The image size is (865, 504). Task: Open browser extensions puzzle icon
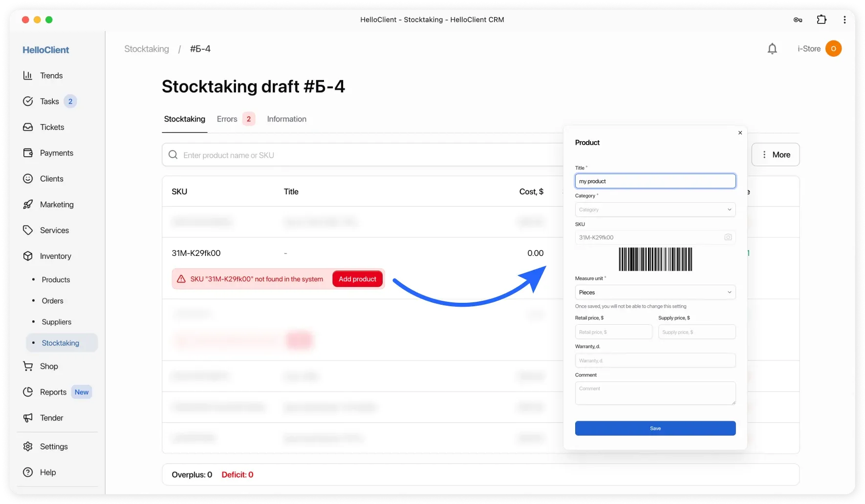(x=822, y=20)
